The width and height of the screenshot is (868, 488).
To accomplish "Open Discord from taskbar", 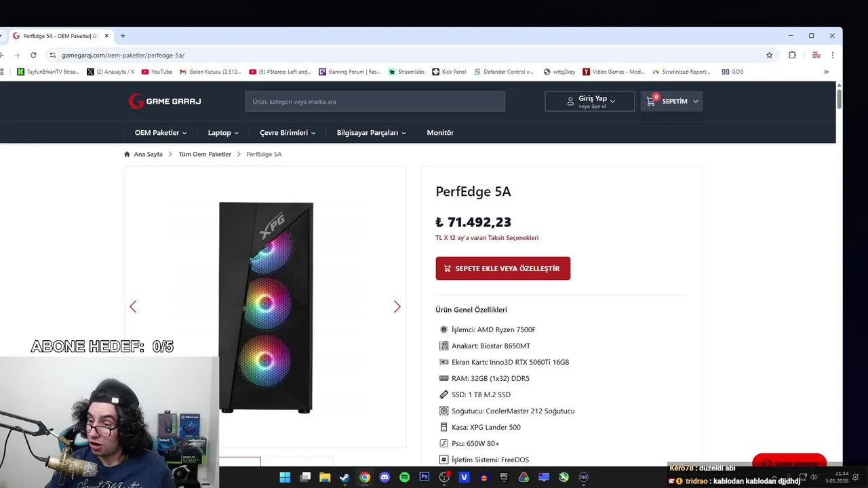I will tap(384, 477).
